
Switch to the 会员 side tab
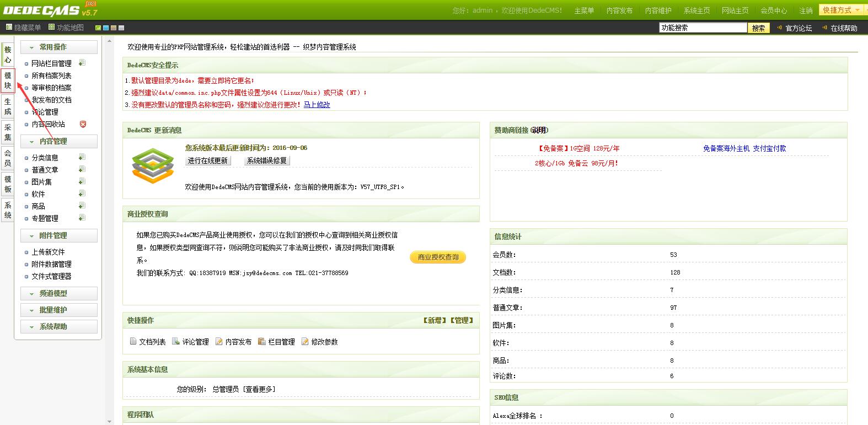pos(8,158)
